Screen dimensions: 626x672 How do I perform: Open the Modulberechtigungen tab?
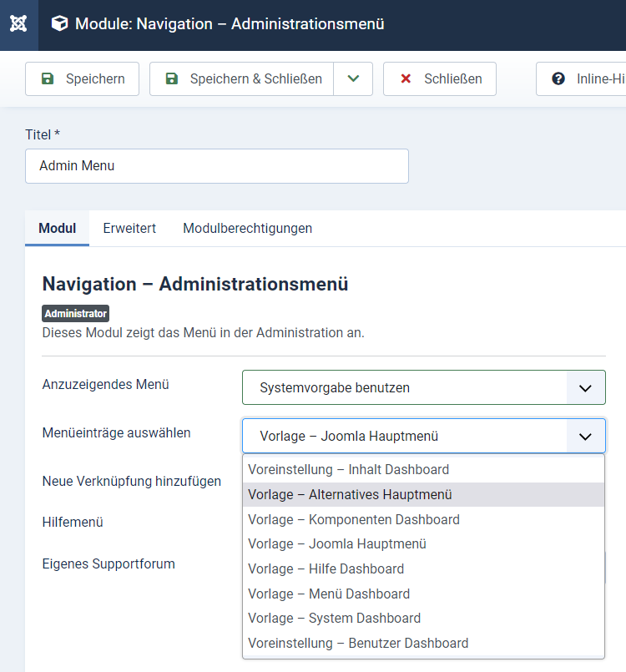[x=248, y=228]
